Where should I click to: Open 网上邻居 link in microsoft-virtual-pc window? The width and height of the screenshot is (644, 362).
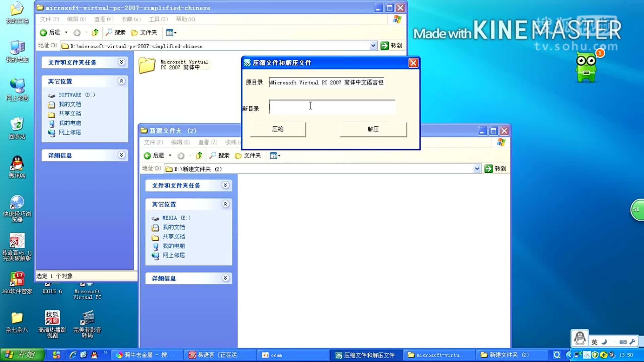click(70, 132)
